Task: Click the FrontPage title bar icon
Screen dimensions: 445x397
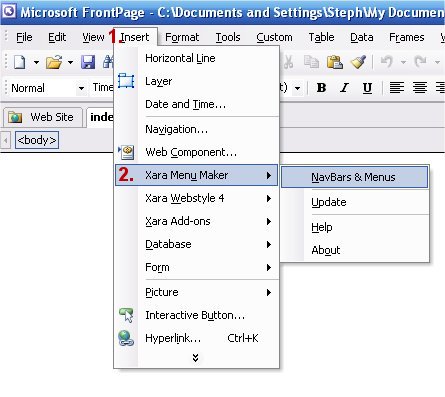Action: pyautogui.click(x=9, y=12)
